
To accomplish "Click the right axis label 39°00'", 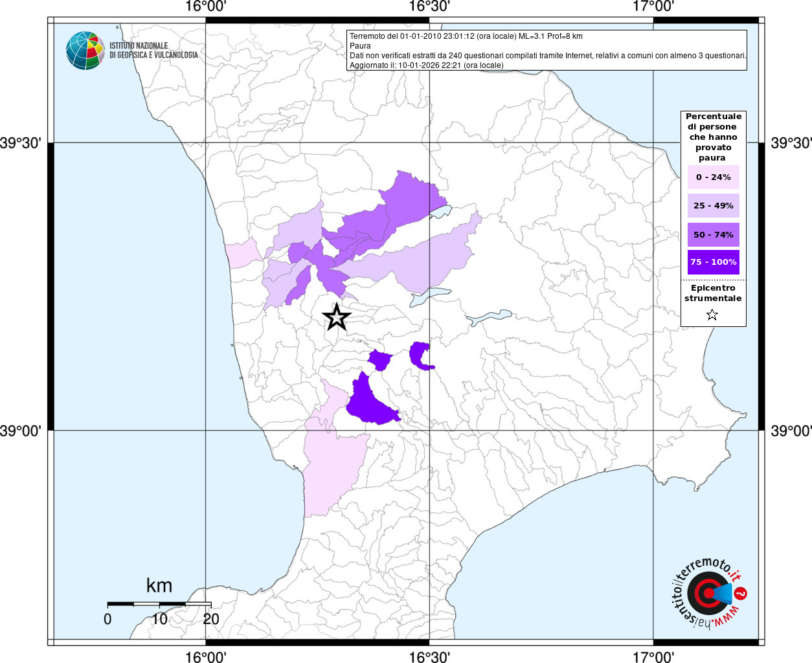I will tap(791, 431).
